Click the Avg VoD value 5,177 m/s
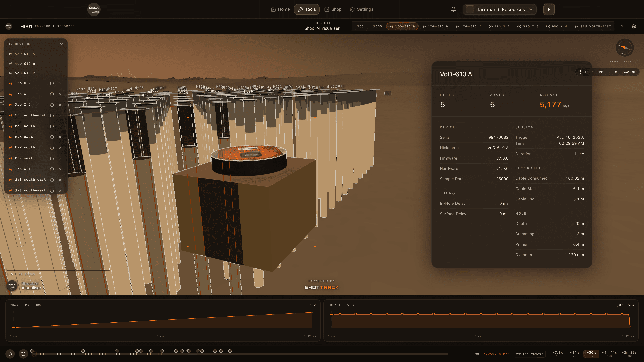The height and width of the screenshot is (362, 644). [554, 104]
